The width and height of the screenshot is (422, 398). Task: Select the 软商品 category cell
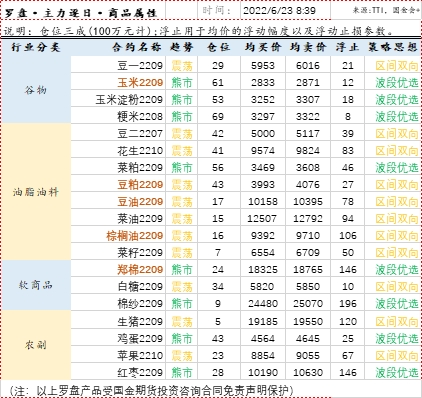tap(36, 285)
